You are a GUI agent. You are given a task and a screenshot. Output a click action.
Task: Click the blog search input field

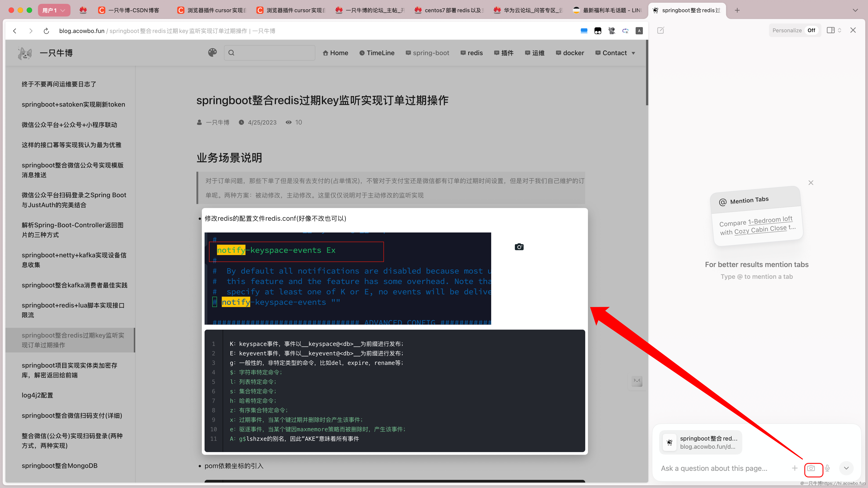[270, 53]
